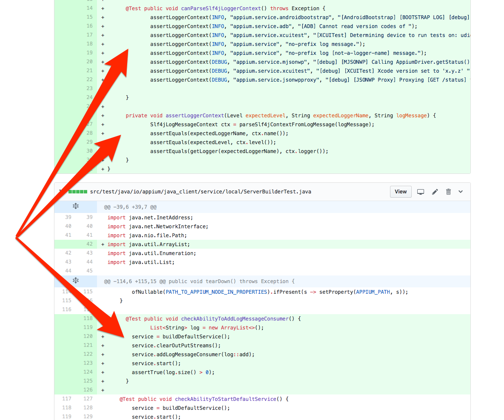Click the plus marker on line 14
The width and height of the screenshot is (504, 420).
103,9
